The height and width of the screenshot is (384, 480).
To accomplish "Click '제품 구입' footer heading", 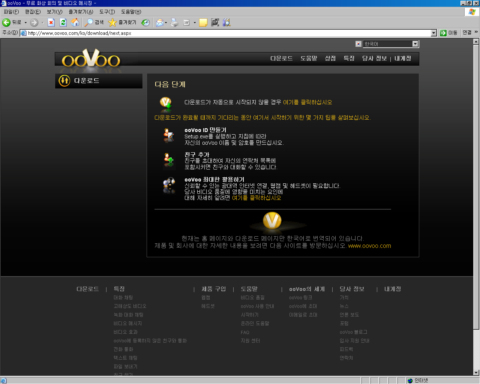I will tap(214, 289).
